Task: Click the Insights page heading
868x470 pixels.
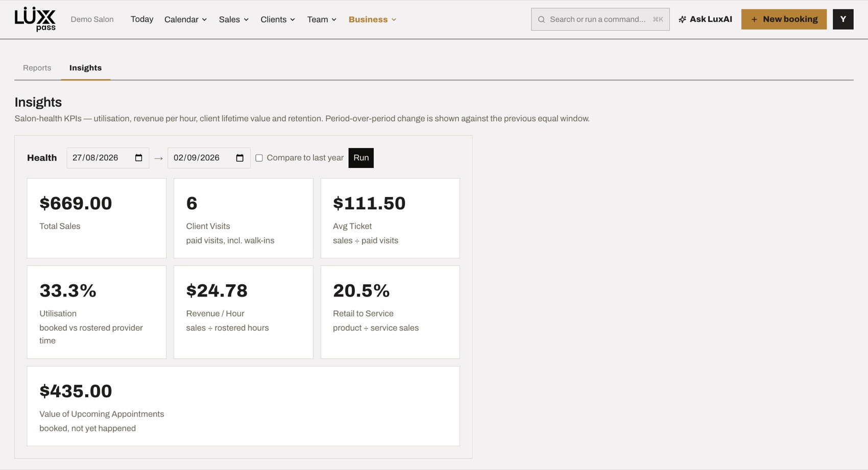Action: click(38, 102)
